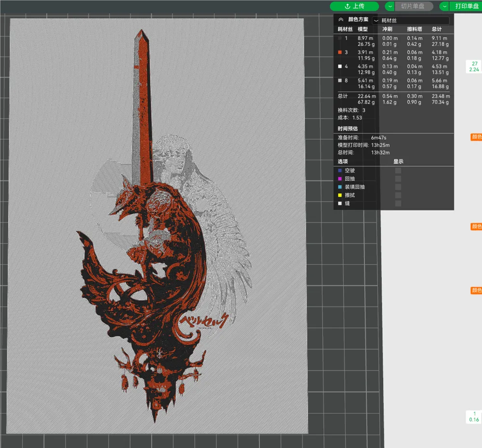Screen dimensions: 482x448
Task: Click the filament 1 total value 27.18 g
Action: point(440,44)
